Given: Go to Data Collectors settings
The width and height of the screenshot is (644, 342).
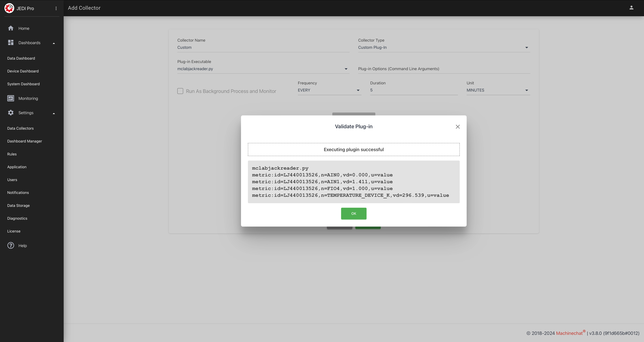Looking at the screenshot, I should coord(20,128).
